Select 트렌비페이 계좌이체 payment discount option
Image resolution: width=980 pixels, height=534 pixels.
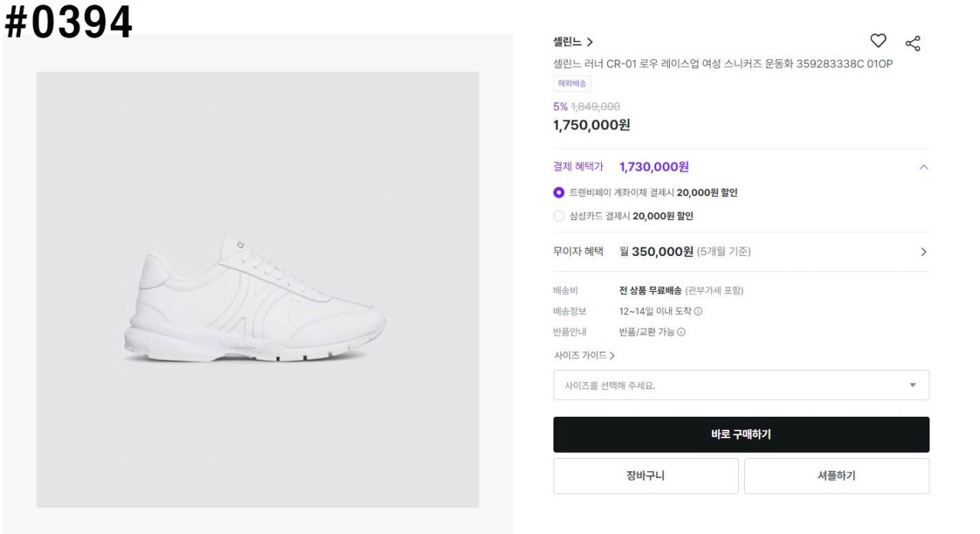click(x=559, y=192)
